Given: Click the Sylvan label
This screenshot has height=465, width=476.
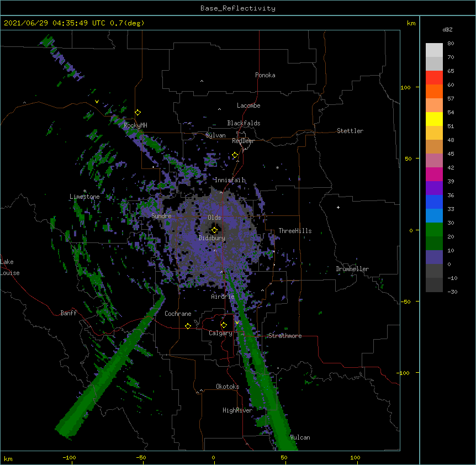Looking at the screenshot, I should [215, 135].
